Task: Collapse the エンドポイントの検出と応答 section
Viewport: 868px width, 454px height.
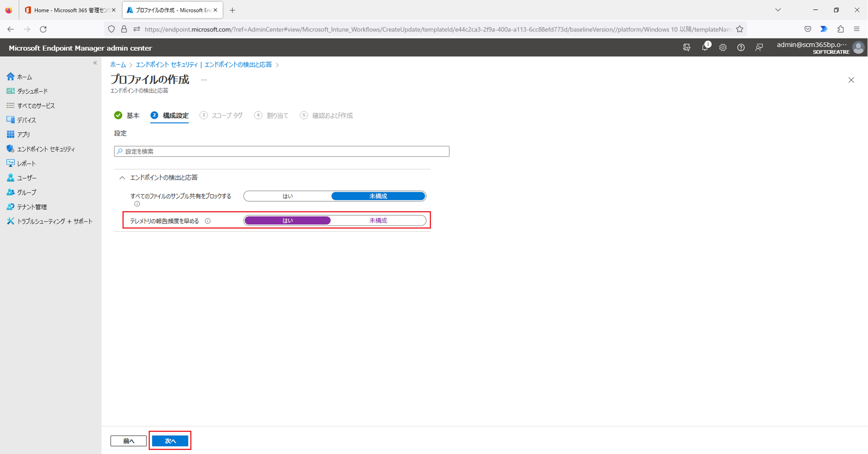Action: [x=122, y=178]
